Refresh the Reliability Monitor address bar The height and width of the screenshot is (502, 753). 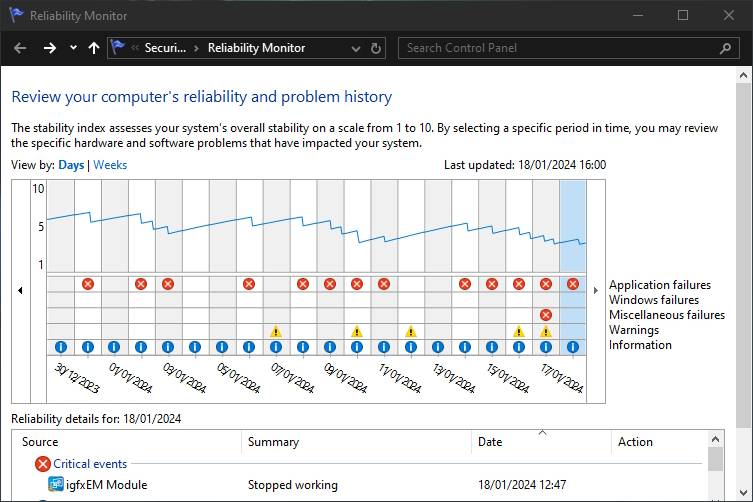(376, 48)
